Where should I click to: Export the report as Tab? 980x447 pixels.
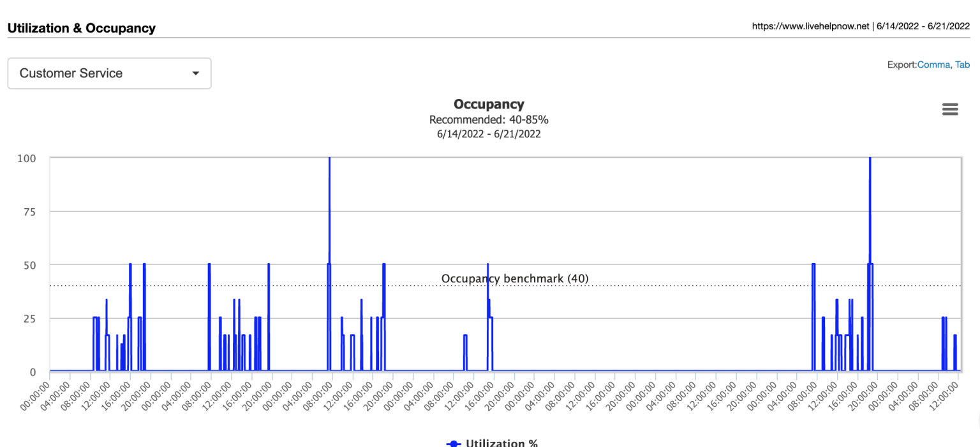pos(962,64)
